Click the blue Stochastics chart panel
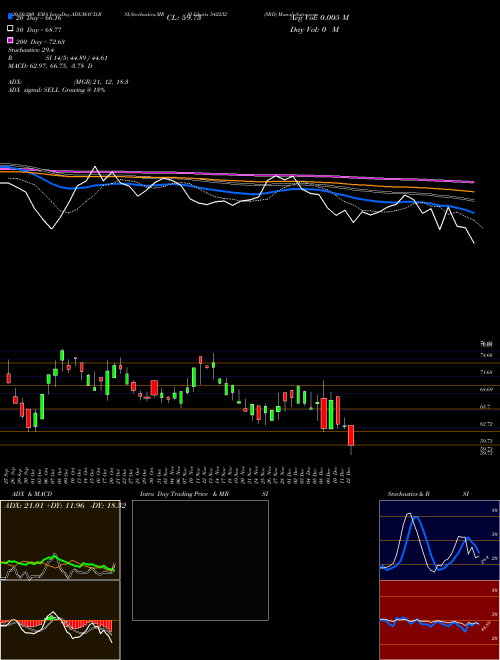Screen dimensions: 500x660 click(x=439, y=540)
